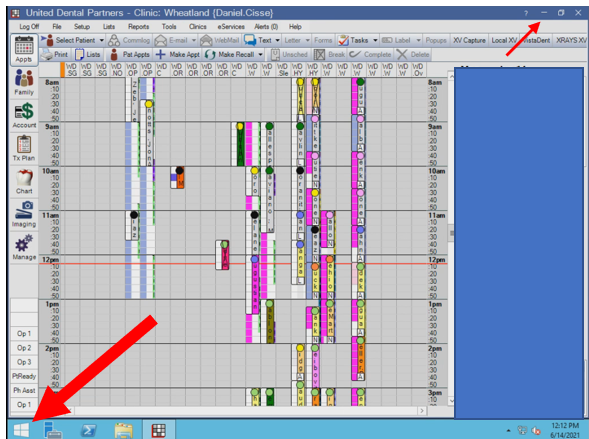589x439 pixels.
Task: Open the Family module
Action: tap(24, 83)
